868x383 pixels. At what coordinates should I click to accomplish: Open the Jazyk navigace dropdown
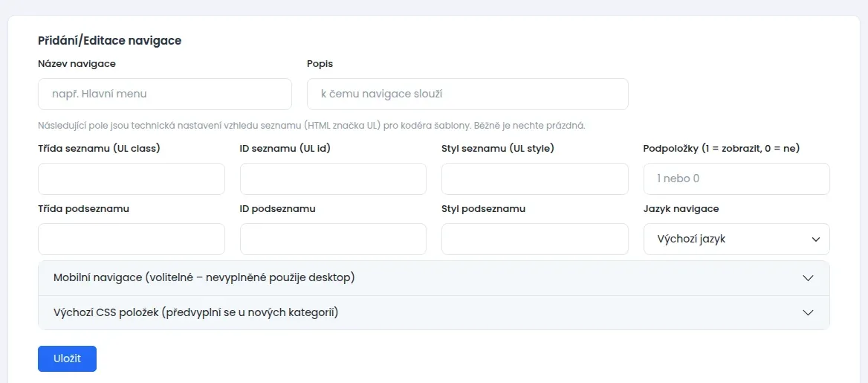(x=736, y=239)
